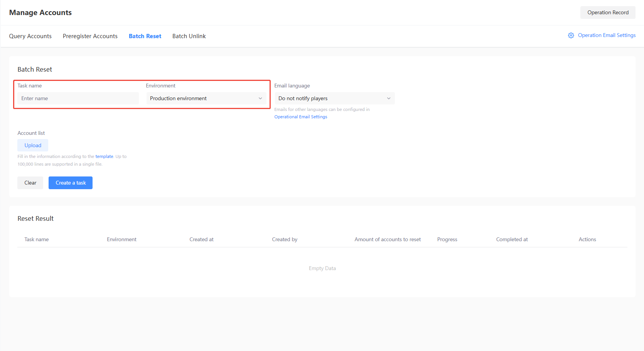The width and height of the screenshot is (644, 351).
Task: Open the template link in upload instructions
Action: click(104, 156)
